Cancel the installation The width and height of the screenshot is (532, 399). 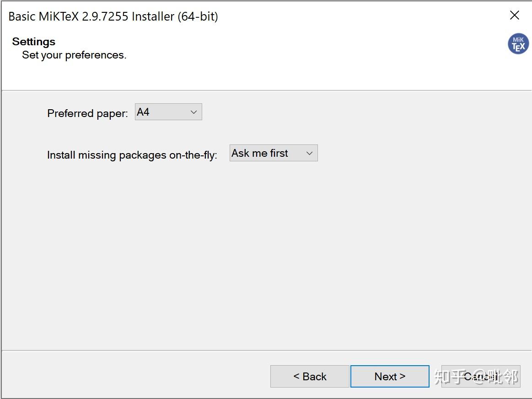tap(480, 377)
